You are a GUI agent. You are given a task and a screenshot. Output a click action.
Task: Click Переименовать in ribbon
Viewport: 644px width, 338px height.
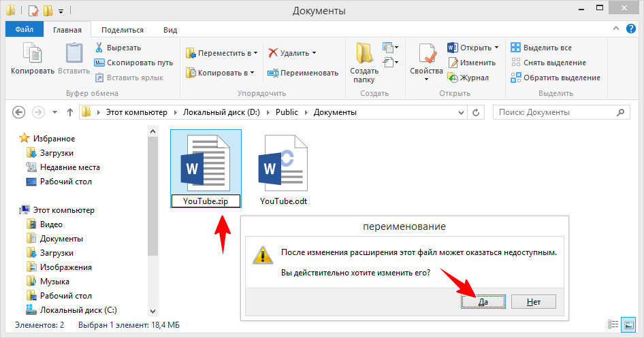point(303,73)
